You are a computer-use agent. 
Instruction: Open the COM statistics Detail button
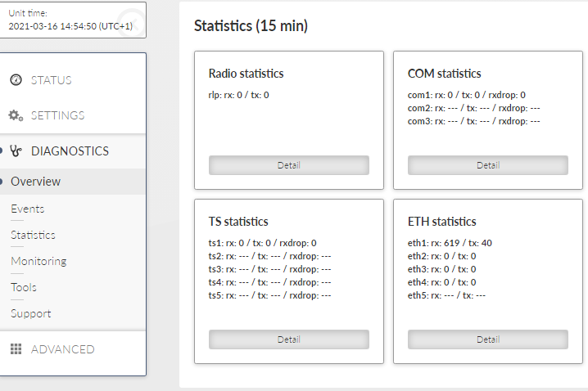pyautogui.click(x=488, y=165)
